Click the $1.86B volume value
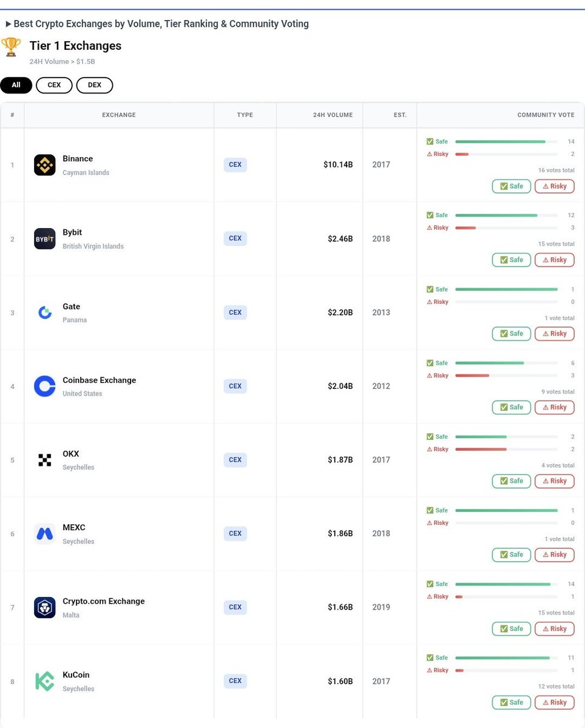The image size is (585, 728). tap(340, 533)
